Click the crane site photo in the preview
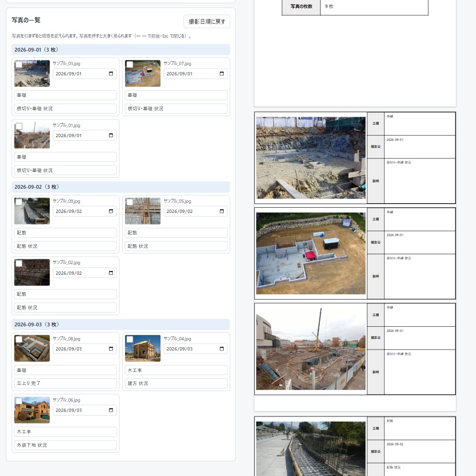This screenshot has width=476, height=476. 311,349
